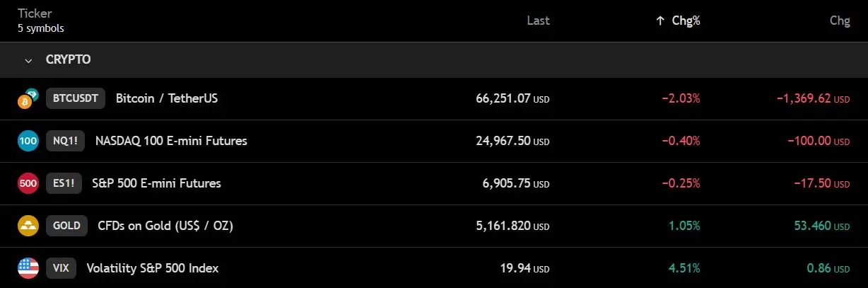Select the NQ1! symbol badge
This screenshot has width=868, height=288.
65,141
